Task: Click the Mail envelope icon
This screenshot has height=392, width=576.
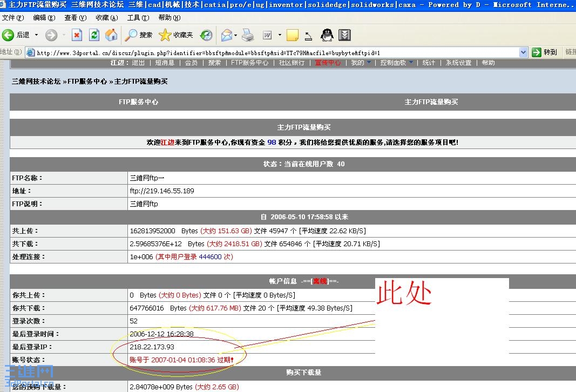Action: point(226,35)
